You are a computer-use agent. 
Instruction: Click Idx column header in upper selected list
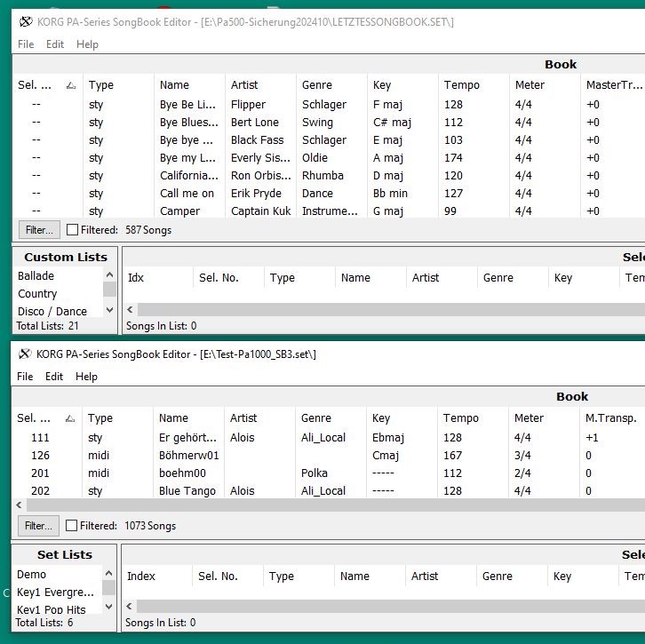tap(158, 277)
